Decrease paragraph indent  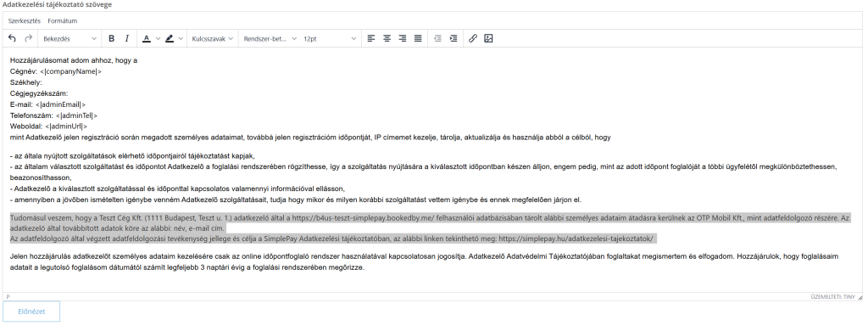437,39
